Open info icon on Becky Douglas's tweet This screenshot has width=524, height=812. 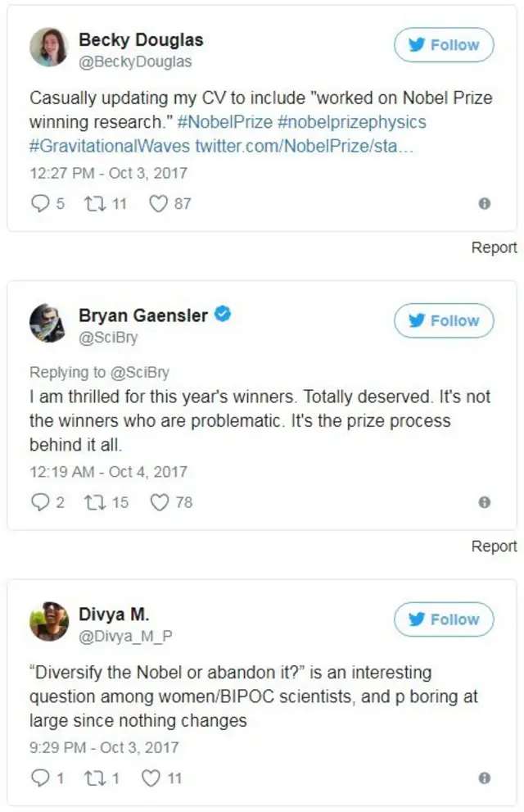tap(484, 204)
